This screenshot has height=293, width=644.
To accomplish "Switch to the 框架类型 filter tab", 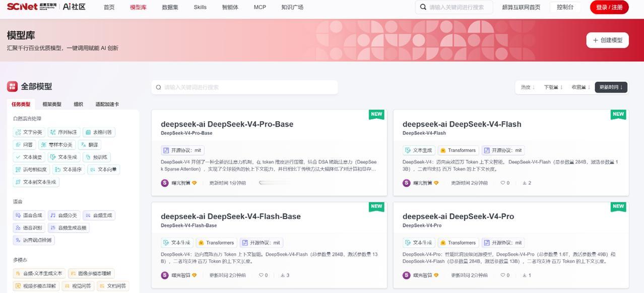I will pos(52,104).
